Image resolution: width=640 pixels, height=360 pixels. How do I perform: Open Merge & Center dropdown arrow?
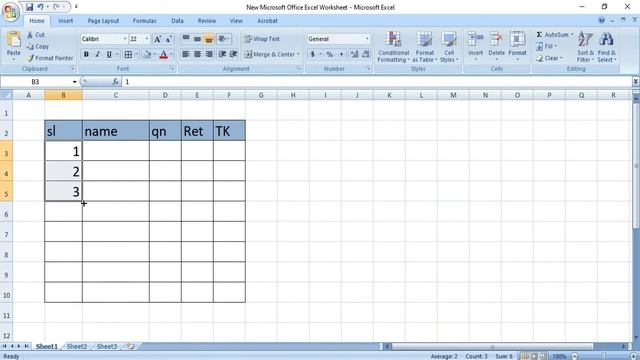coord(298,54)
